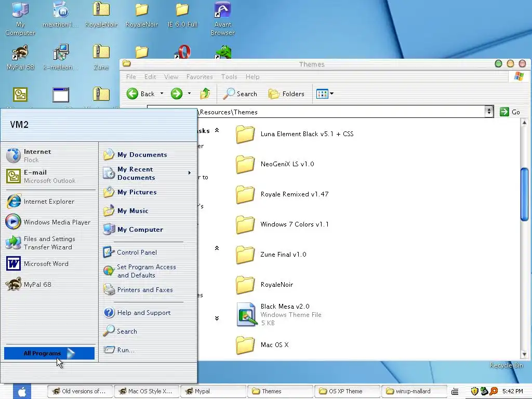Screen dimensions: 532x399
Task: Open the address bar dropdown
Action: [x=489, y=111]
